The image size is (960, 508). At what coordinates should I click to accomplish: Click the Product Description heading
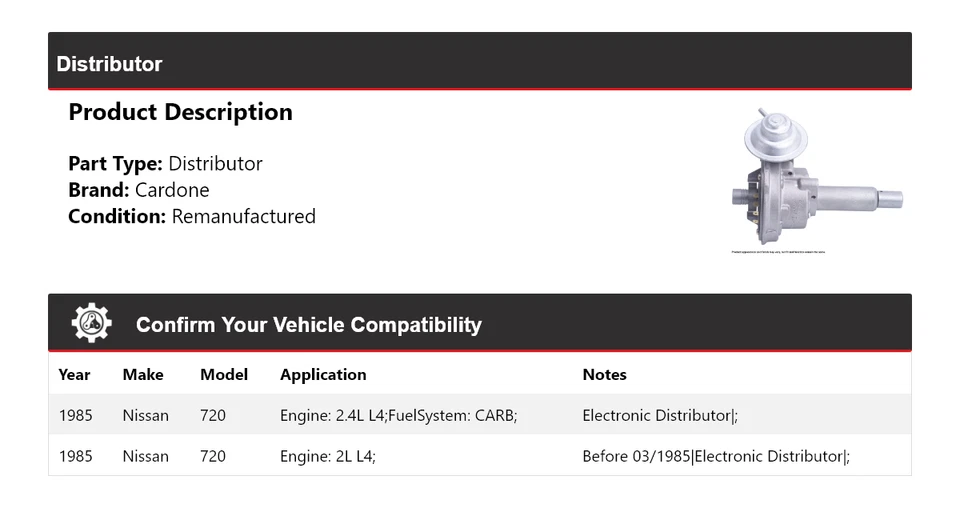click(x=180, y=112)
